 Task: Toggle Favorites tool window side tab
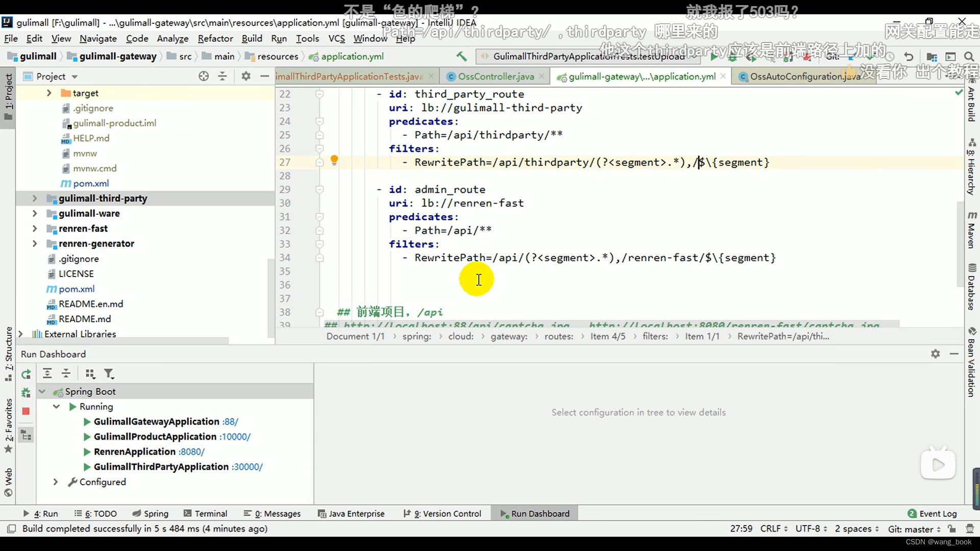8,425
